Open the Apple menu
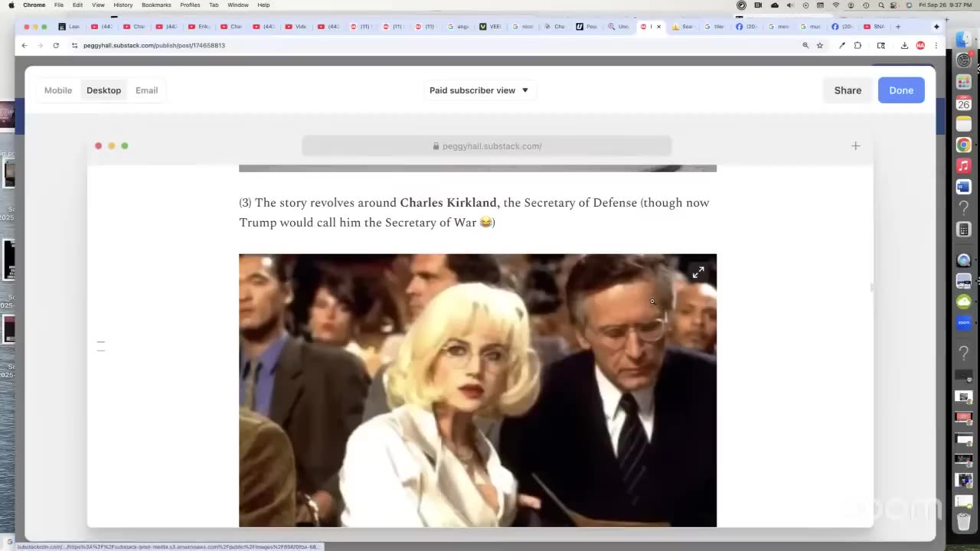The width and height of the screenshot is (980, 551). pos(11,5)
